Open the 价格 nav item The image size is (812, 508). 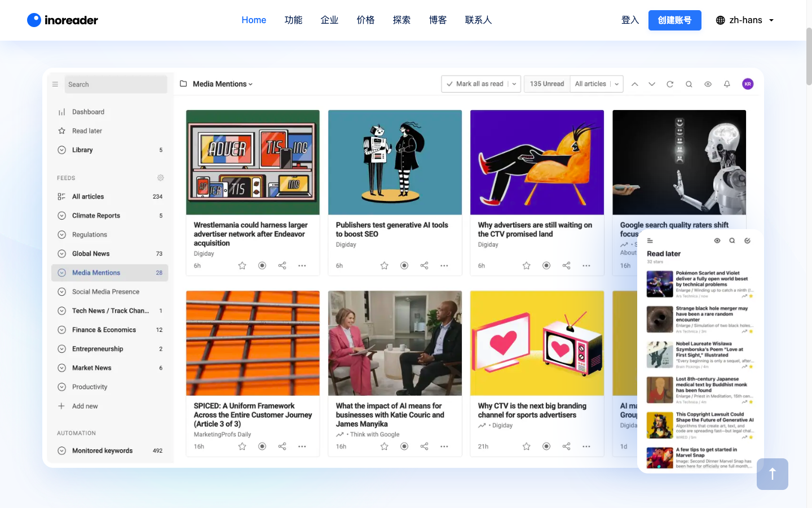(x=365, y=20)
